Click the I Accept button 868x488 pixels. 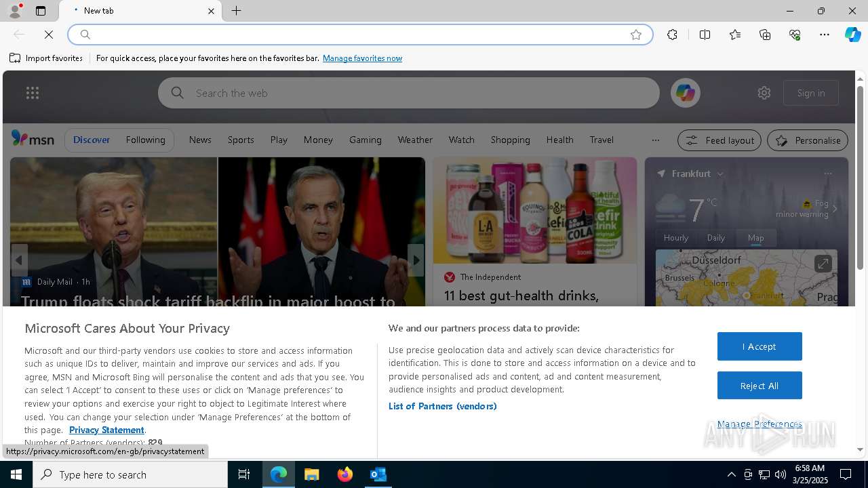tap(759, 346)
